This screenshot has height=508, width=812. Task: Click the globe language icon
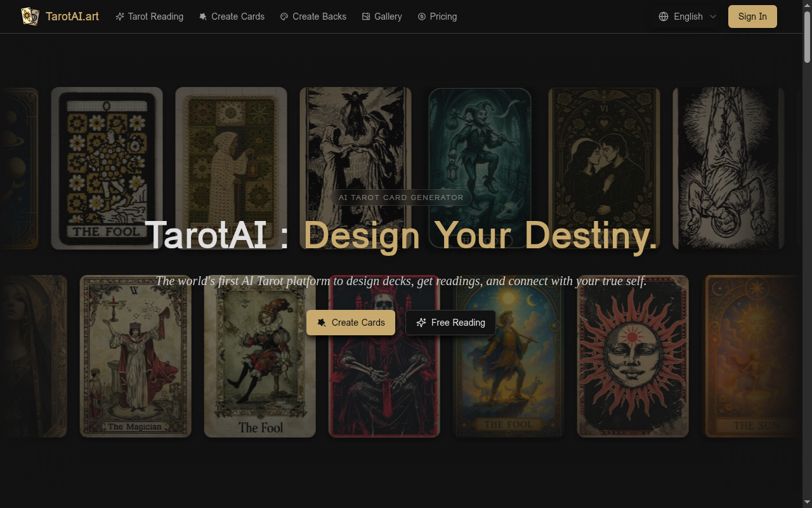coord(664,17)
